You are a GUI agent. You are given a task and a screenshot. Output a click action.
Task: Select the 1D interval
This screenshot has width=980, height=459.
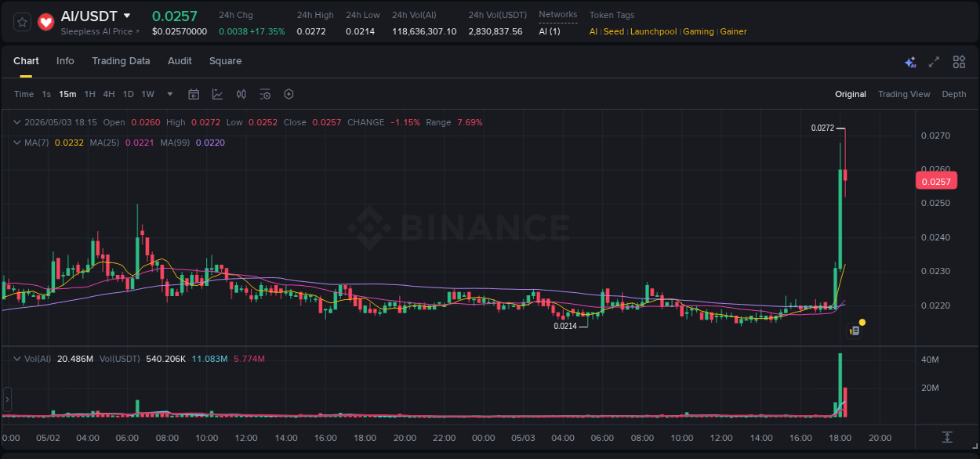coord(128,94)
